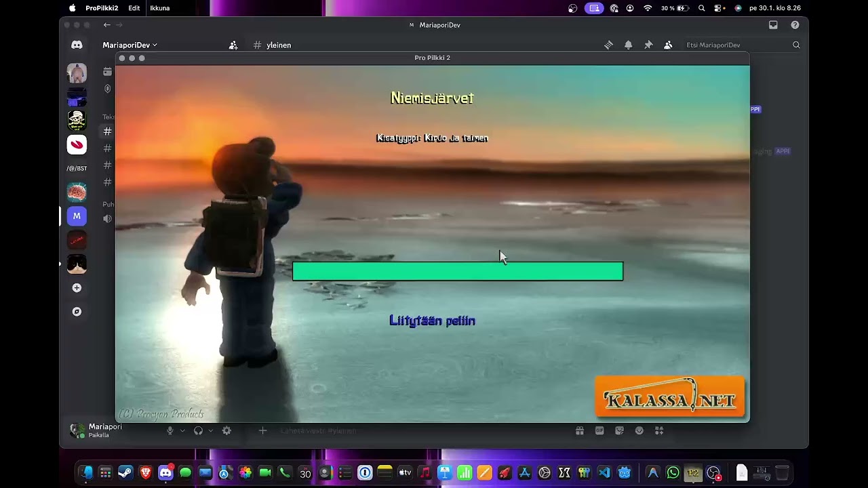Open the skull flag server icon
This screenshot has height=488, width=868.
coord(77,121)
